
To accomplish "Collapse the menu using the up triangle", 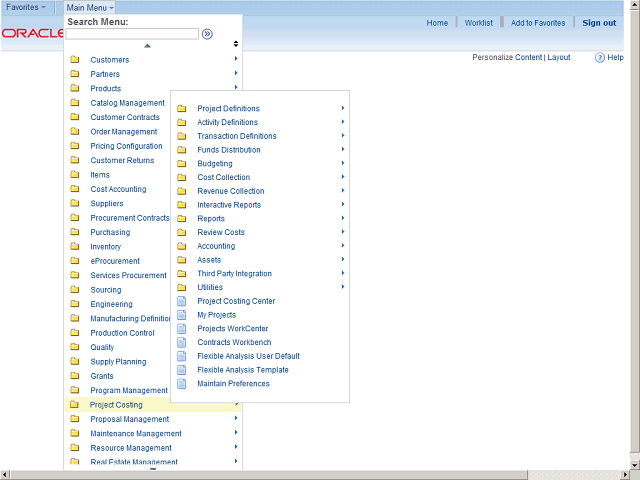I will point(148,46).
